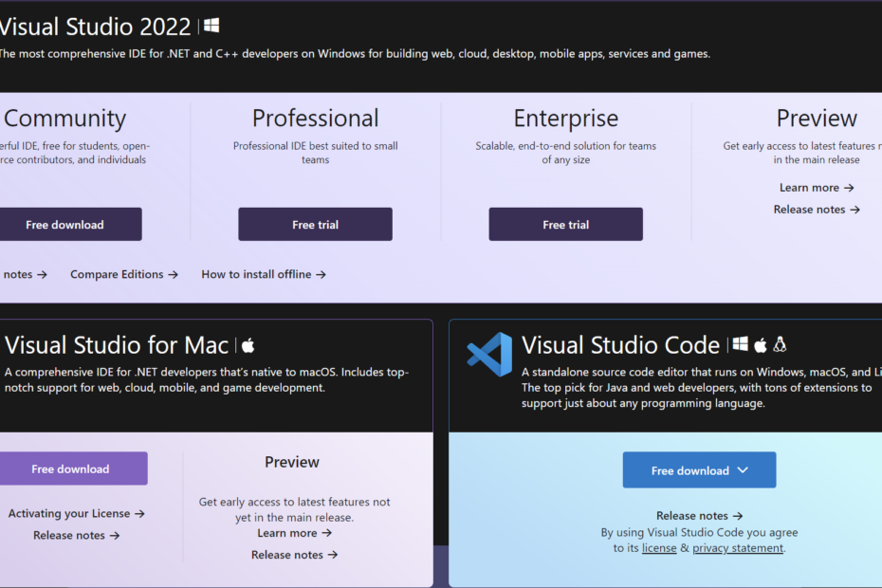Image resolution: width=882 pixels, height=588 pixels.
Task: Open the privacy statement link
Action: (x=738, y=547)
